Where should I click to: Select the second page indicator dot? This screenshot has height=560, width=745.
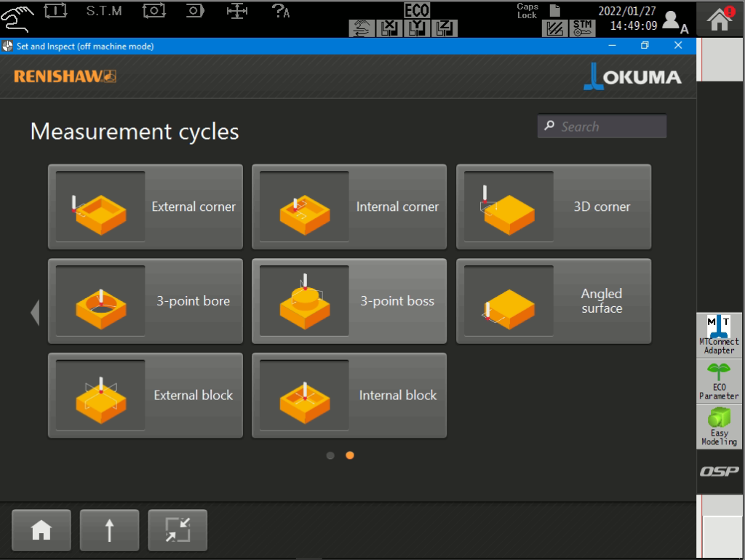[x=350, y=455]
